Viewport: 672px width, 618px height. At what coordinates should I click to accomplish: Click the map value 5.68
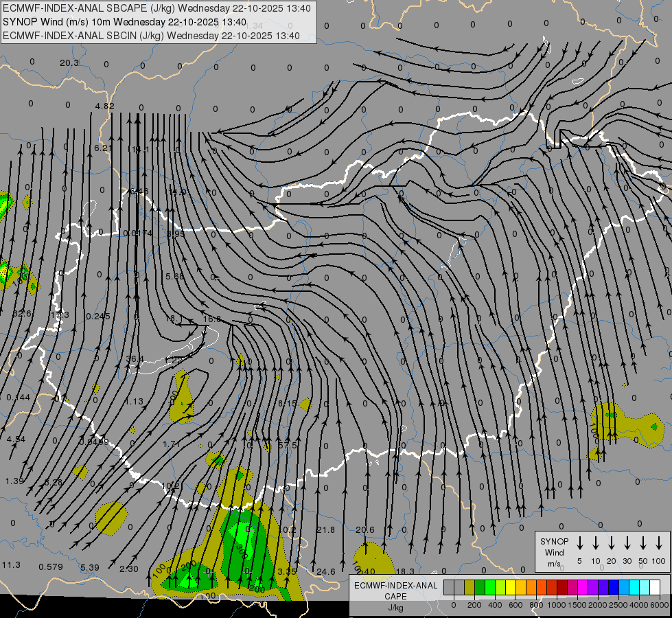(x=174, y=276)
